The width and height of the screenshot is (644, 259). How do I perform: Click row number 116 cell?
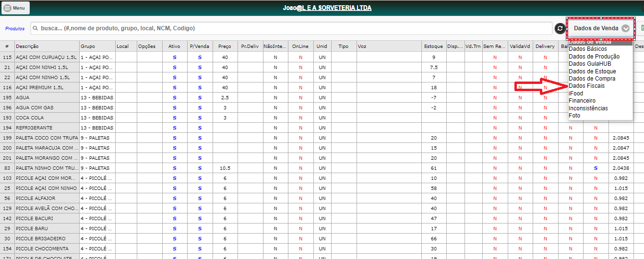(7, 88)
